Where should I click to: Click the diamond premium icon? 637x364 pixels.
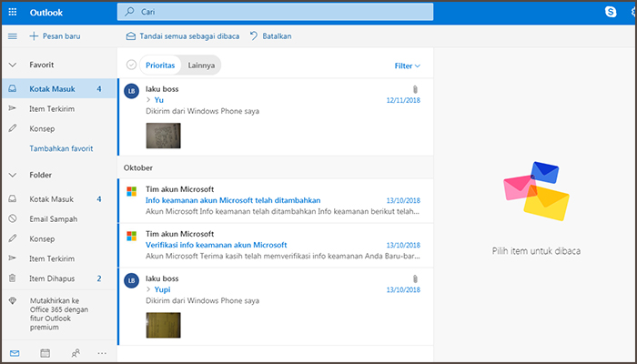13,301
